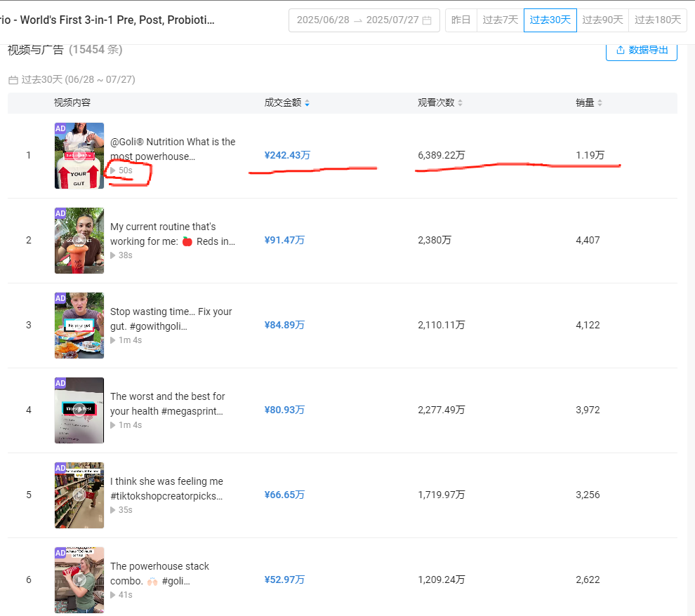This screenshot has width=695, height=616.
Task: Open the date range calendar picker icon
Action: click(x=427, y=20)
